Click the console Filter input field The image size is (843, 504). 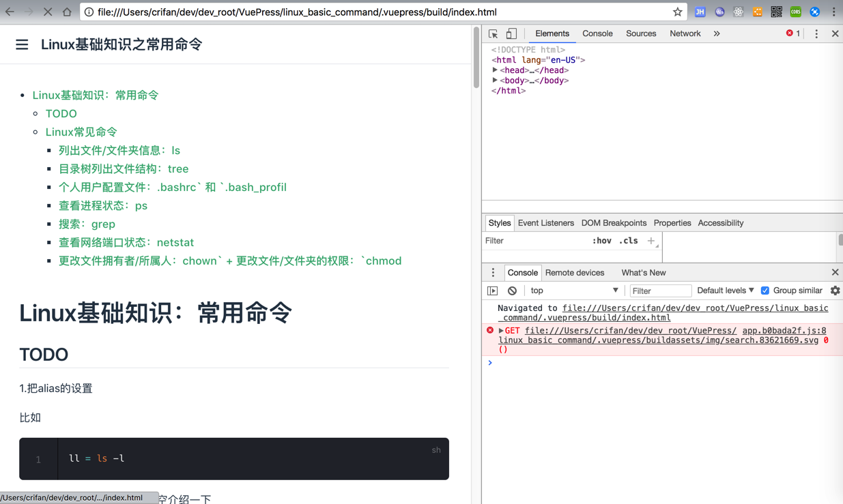pyautogui.click(x=660, y=291)
